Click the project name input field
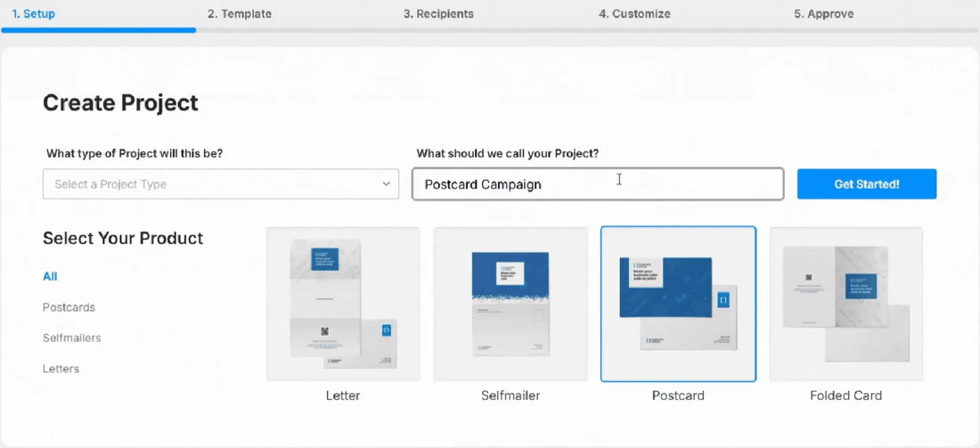Image resolution: width=980 pixels, height=448 pixels. (x=598, y=184)
